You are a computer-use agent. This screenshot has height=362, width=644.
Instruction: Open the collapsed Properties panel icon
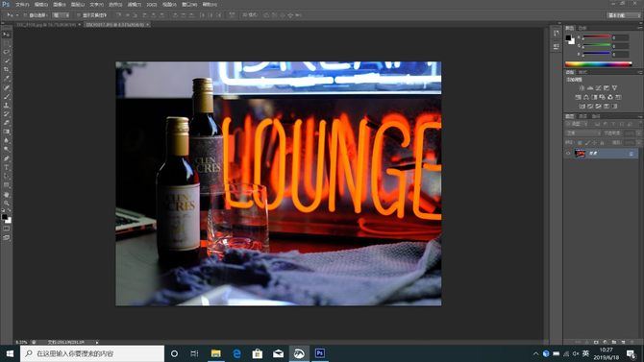point(556,46)
